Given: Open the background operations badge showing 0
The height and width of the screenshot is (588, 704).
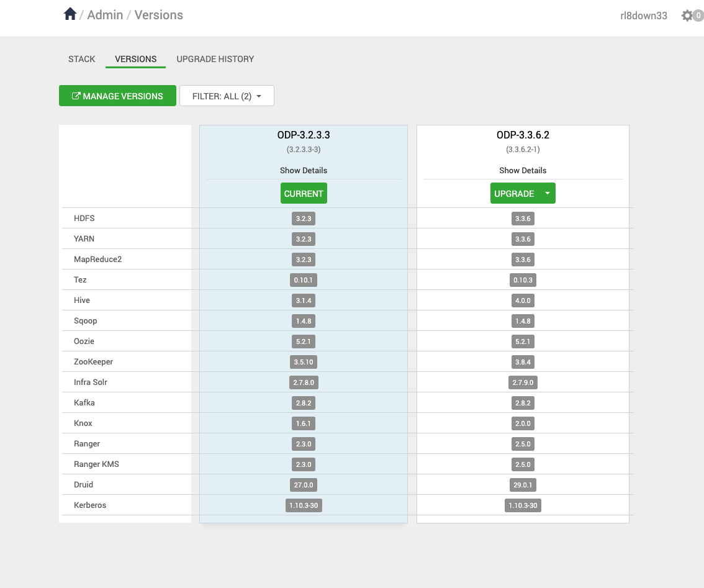Looking at the screenshot, I should (x=698, y=16).
